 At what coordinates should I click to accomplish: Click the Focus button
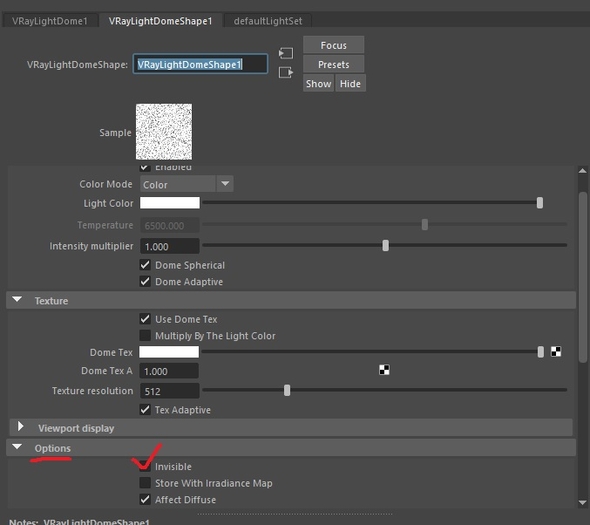333,45
